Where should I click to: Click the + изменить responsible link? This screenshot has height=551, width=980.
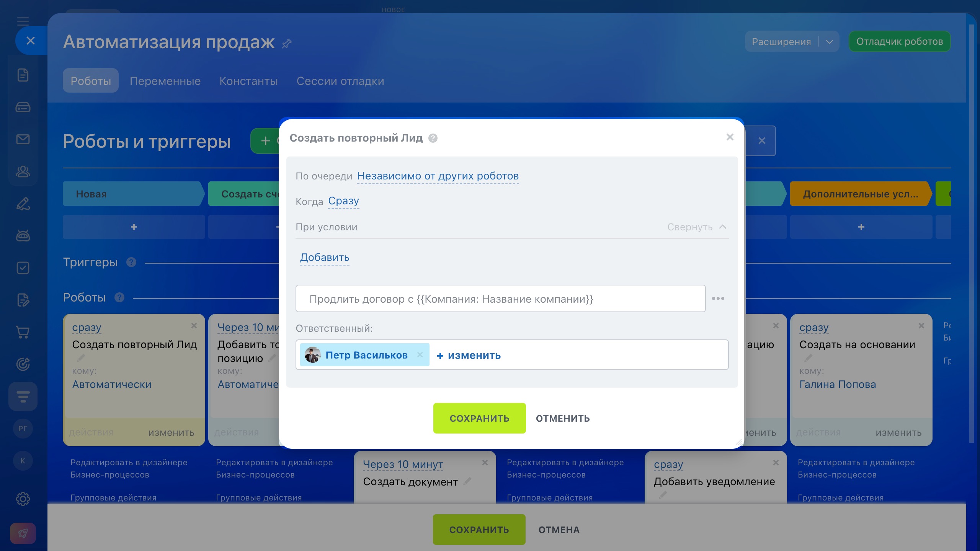click(x=469, y=355)
